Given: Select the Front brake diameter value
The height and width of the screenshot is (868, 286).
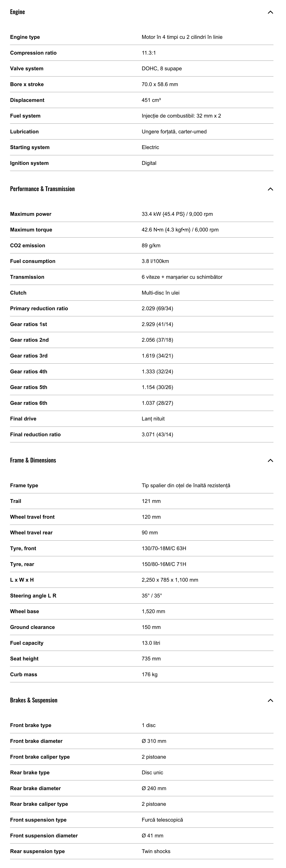Looking at the screenshot, I should (x=154, y=741).
